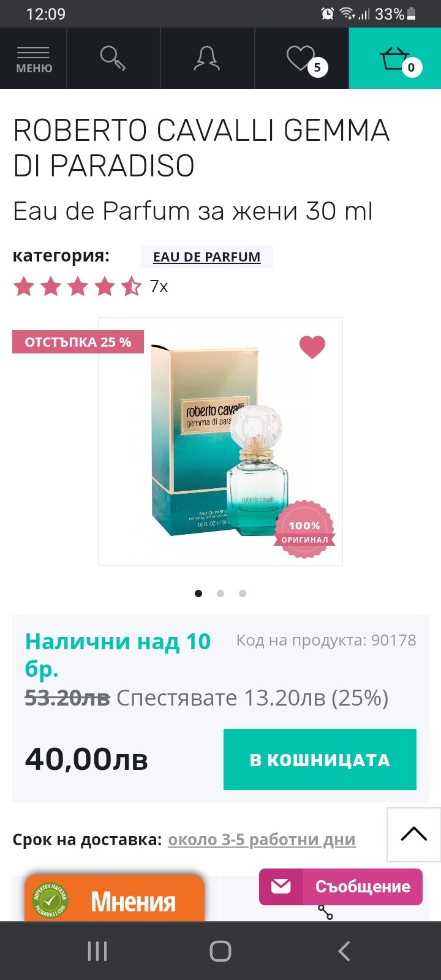Screen dimensions: 441x980
Task: View the Roberto Cavalli product image
Action: point(221,441)
